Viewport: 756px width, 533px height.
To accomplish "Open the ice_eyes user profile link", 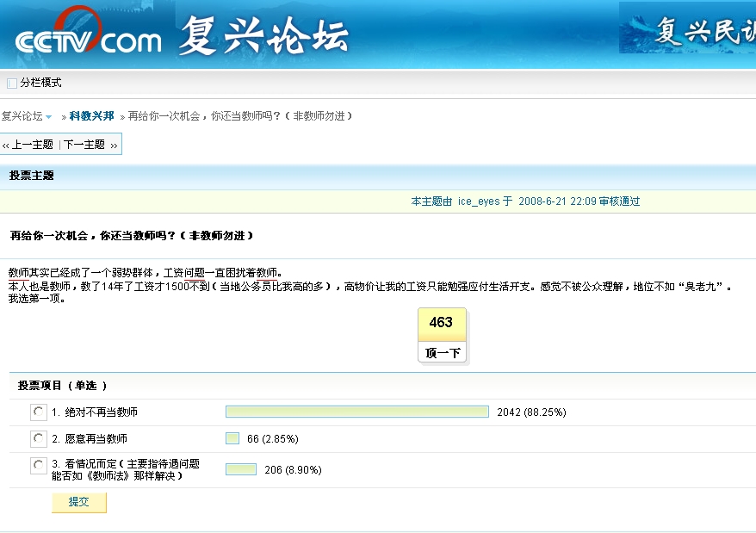I will coord(479,201).
